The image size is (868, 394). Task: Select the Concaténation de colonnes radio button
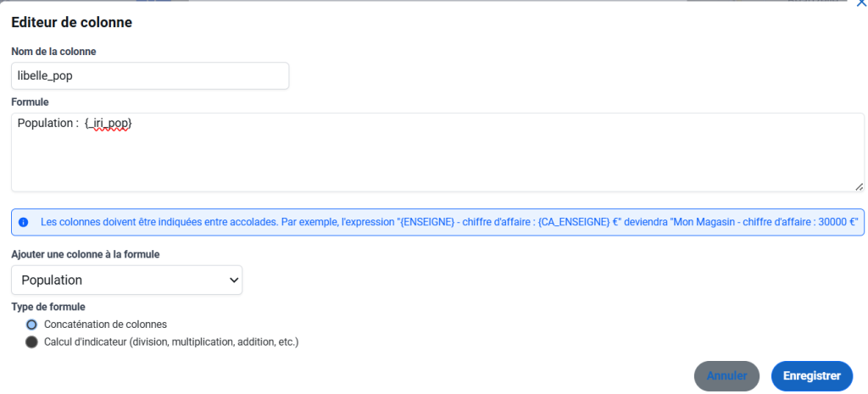[31, 325]
